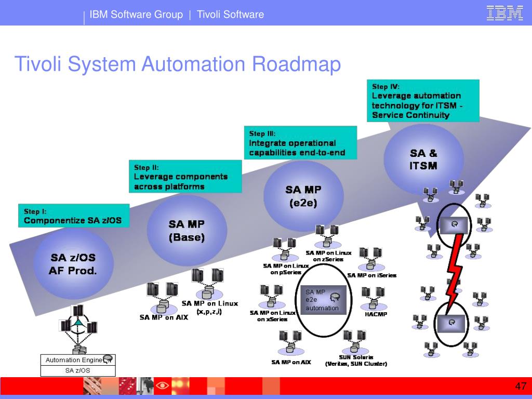The width and height of the screenshot is (532, 399).
Task: Click the Automation Engine box
Action: [78, 360]
